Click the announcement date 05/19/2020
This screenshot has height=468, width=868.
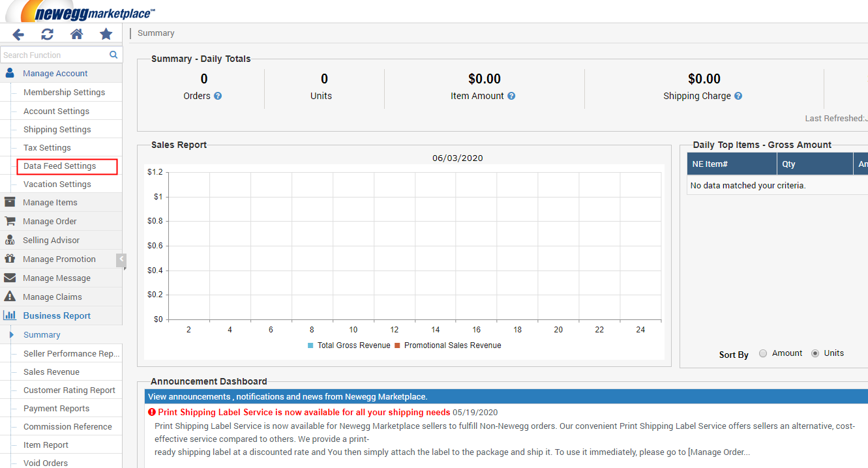point(475,412)
